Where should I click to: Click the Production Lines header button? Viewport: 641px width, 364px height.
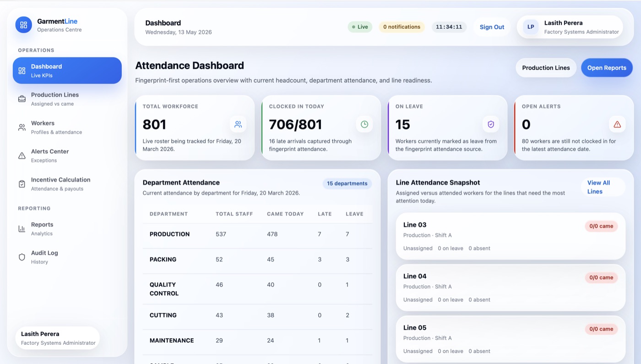tap(546, 68)
